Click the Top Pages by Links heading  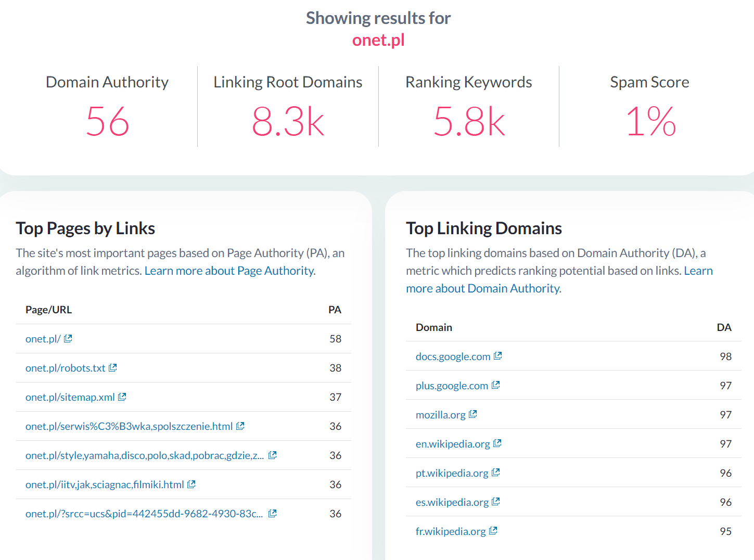click(85, 228)
